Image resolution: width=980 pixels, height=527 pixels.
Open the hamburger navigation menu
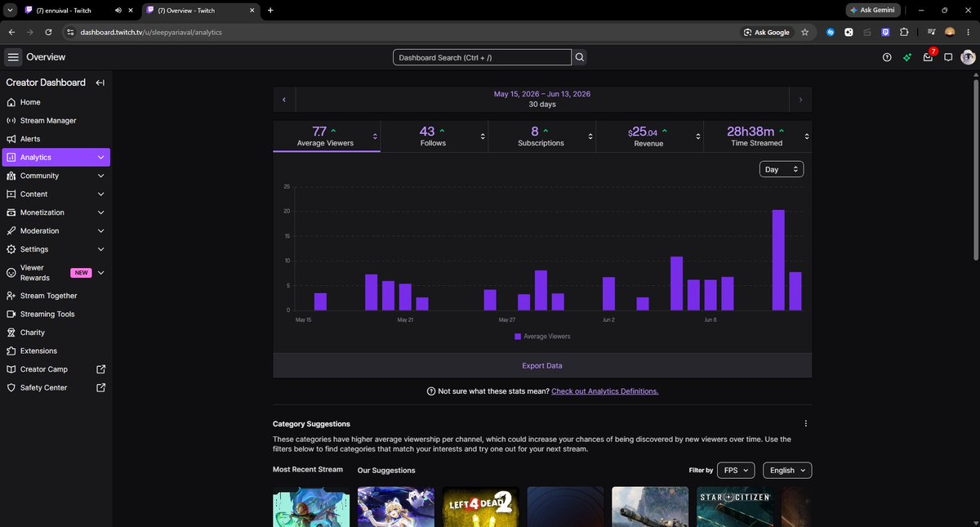click(x=13, y=57)
